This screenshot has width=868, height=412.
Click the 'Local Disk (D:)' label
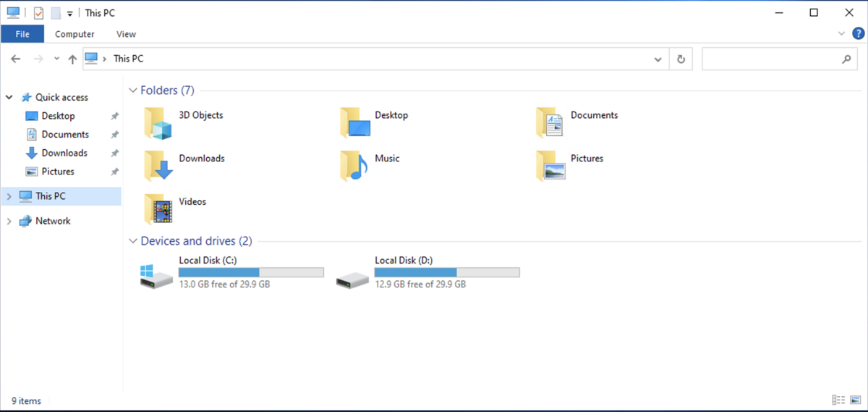(x=405, y=260)
